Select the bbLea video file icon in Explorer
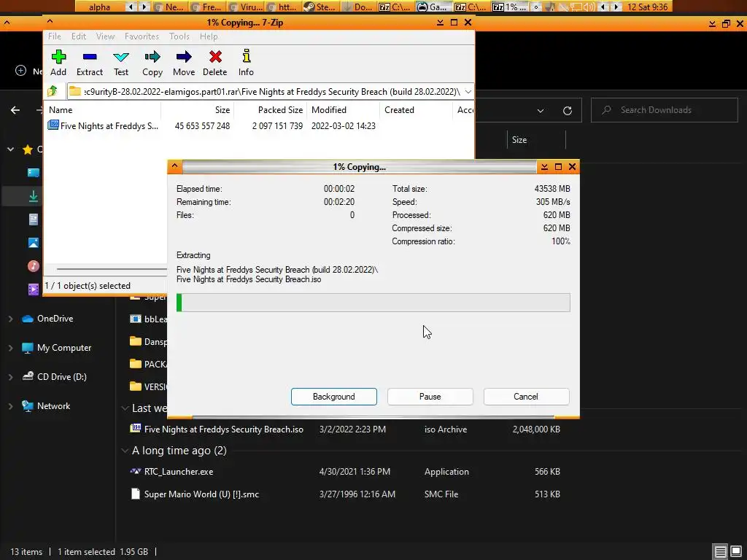Viewport: 747px width, 560px height. tap(136, 319)
